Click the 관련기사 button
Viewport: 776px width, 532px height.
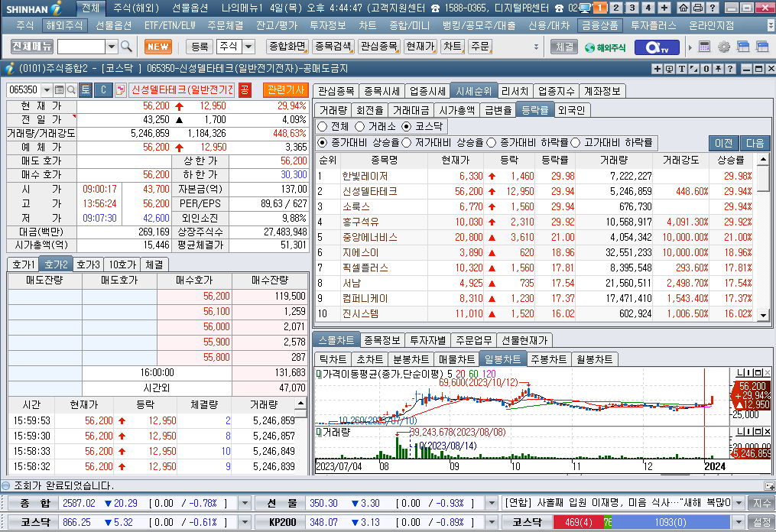click(x=286, y=89)
